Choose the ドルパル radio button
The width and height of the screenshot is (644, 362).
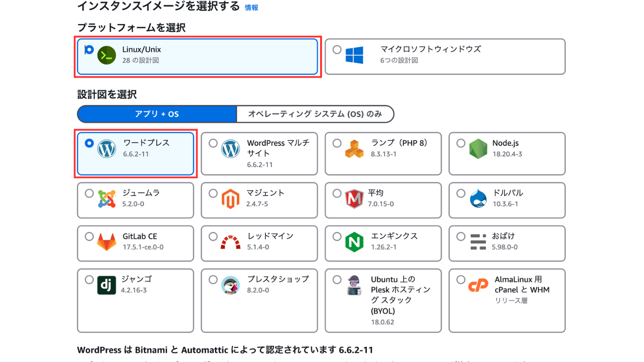click(x=461, y=193)
